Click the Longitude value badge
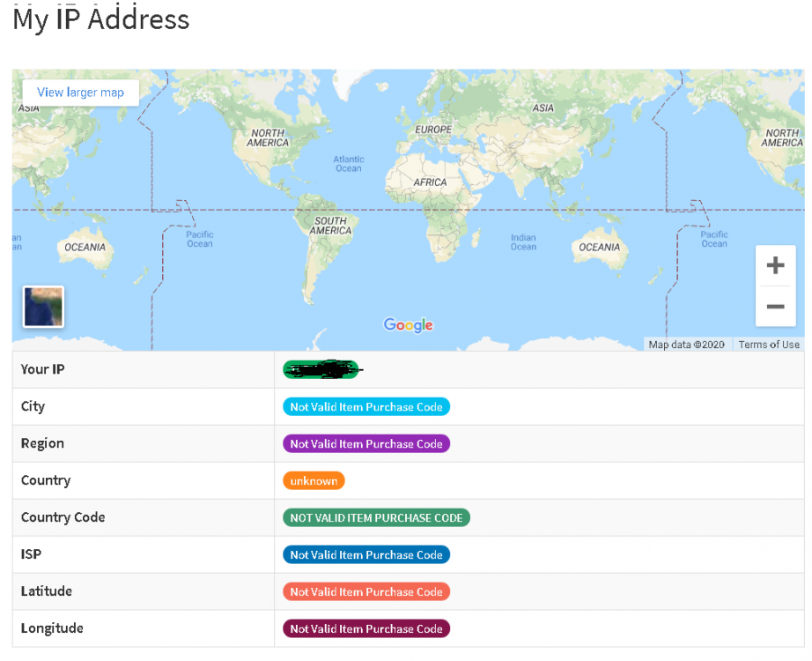 (366, 629)
